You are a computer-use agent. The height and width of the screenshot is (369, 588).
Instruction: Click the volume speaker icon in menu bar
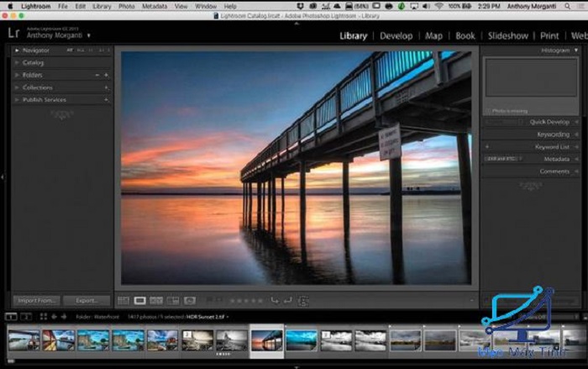426,6
